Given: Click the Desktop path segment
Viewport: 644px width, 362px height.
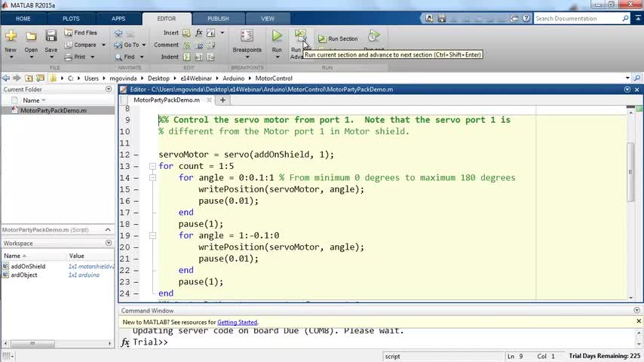Looking at the screenshot, I should pyautogui.click(x=158, y=78).
